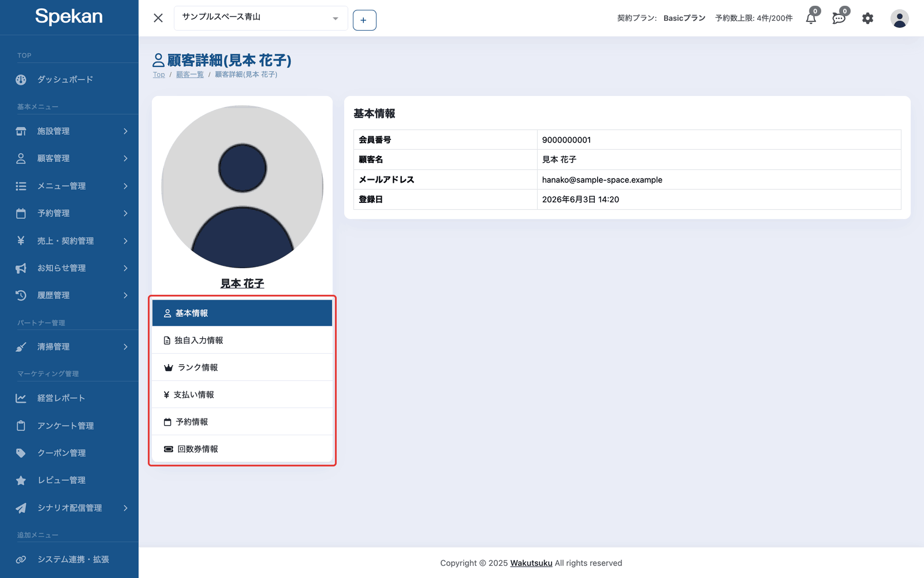Click the レビュー管理 star icon
The width and height of the screenshot is (924, 578).
tap(21, 480)
